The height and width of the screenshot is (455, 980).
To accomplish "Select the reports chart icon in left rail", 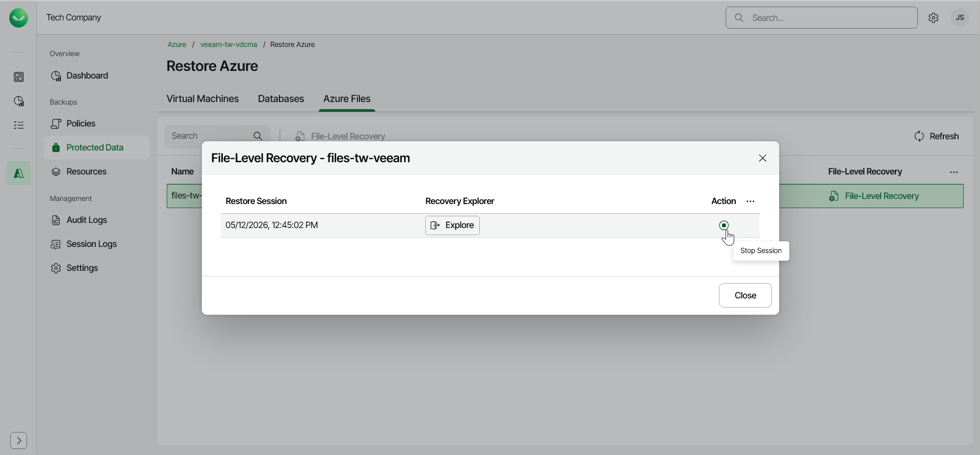I will click(x=18, y=101).
